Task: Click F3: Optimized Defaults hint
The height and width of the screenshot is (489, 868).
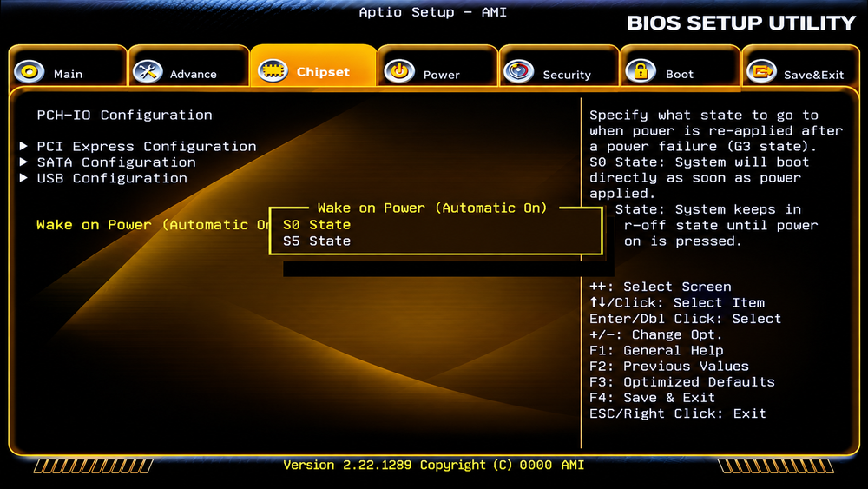Action: pos(682,382)
